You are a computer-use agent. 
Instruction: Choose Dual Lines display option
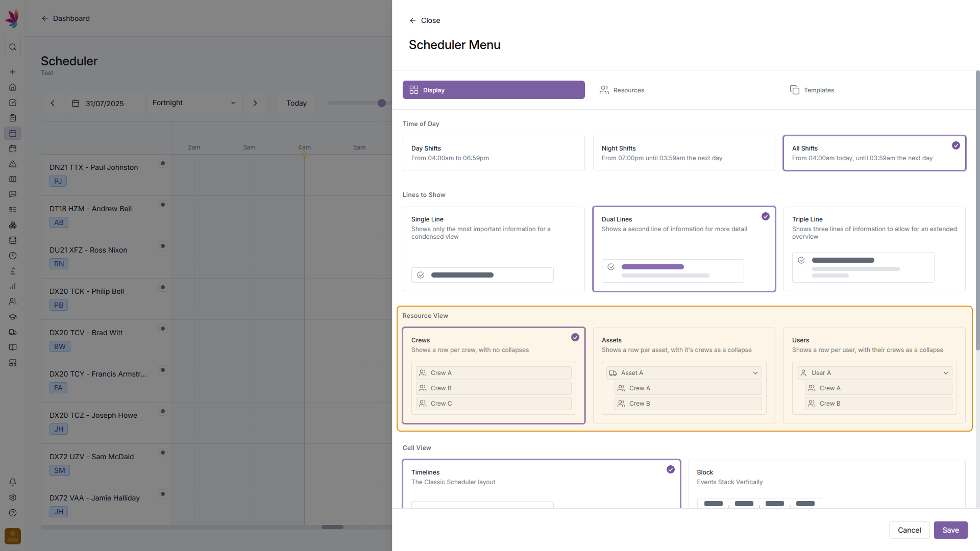point(684,249)
